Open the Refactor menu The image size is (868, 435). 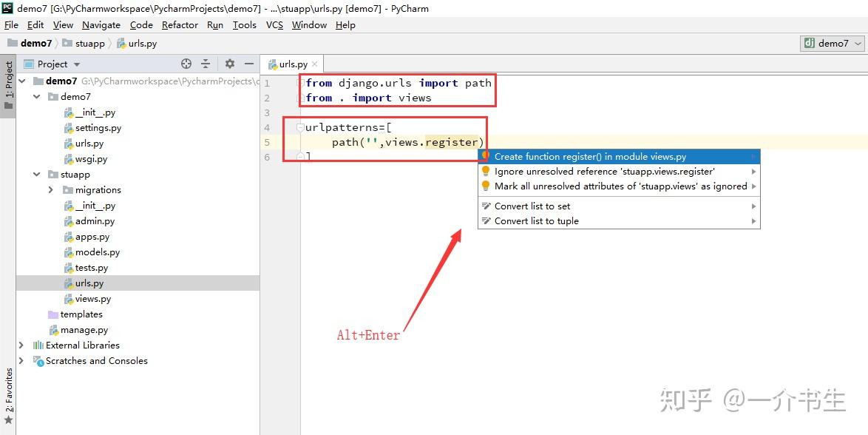coord(180,25)
